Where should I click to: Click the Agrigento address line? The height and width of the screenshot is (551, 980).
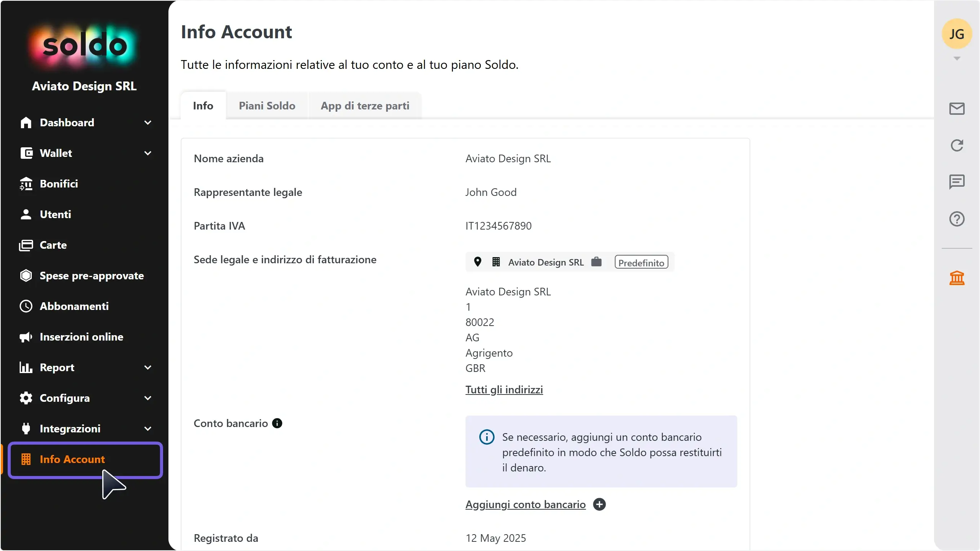click(x=489, y=353)
